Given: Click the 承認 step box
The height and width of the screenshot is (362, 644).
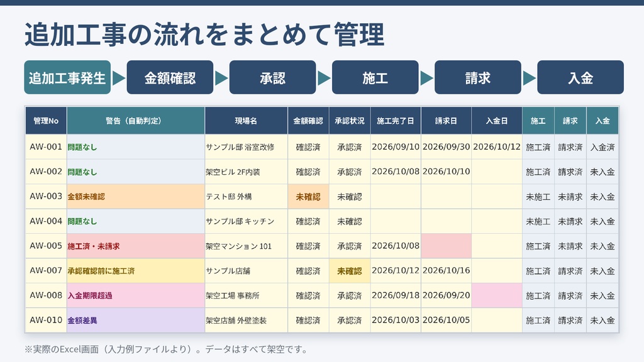Looking at the screenshot, I should pos(273,77).
